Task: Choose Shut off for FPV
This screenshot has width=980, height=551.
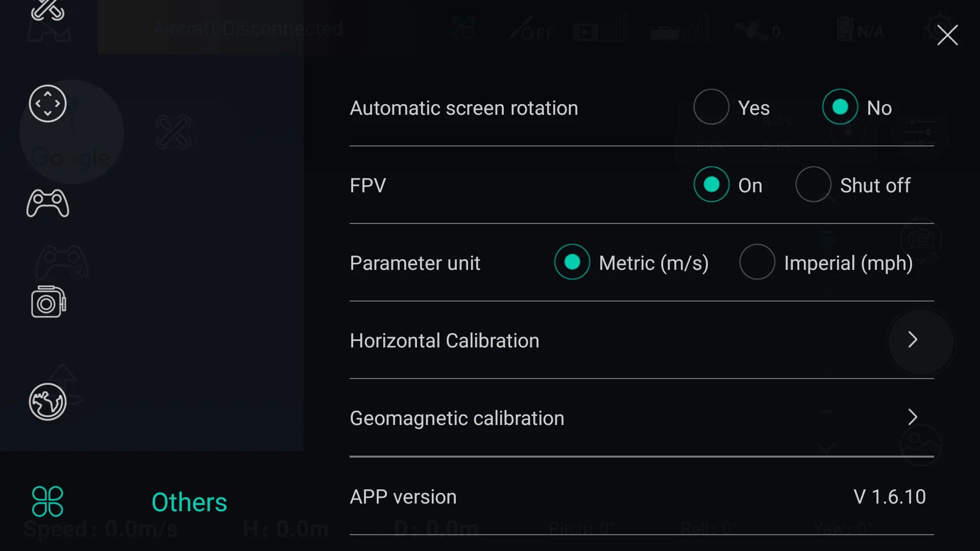Action: coord(813,185)
